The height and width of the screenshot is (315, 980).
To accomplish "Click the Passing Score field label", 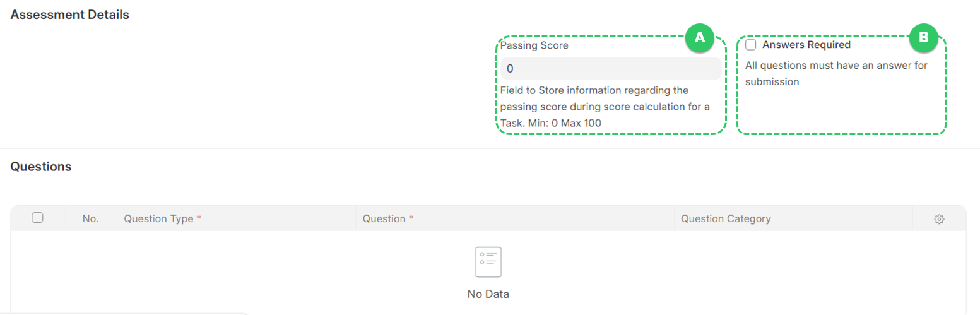I will click(534, 45).
